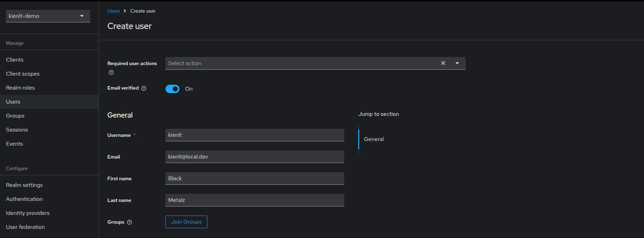Open User federation
This screenshot has width=644, height=238.
[49, 227]
